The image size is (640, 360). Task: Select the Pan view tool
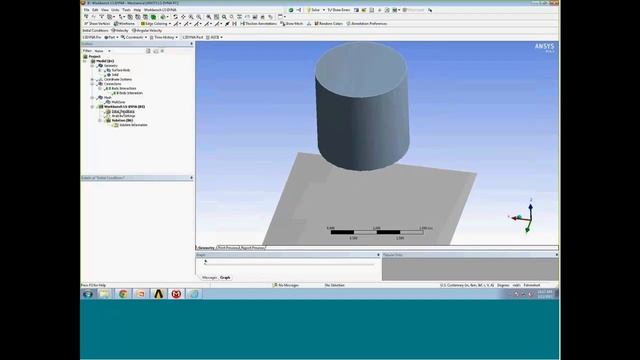point(183,17)
